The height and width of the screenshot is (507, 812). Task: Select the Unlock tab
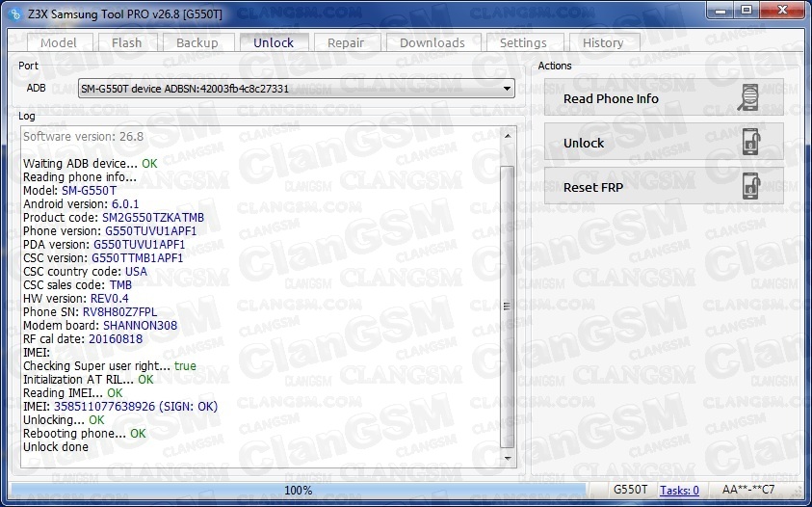tap(274, 42)
